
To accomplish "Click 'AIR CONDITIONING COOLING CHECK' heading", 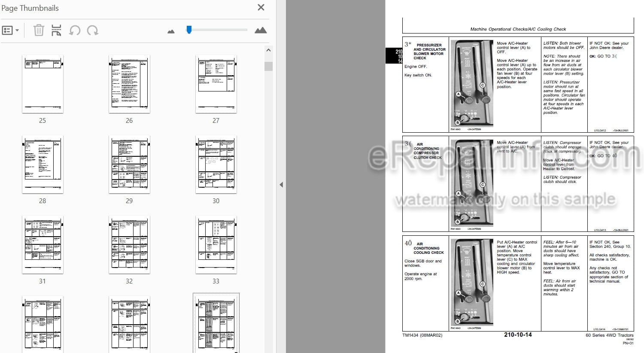I will point(428,248).
